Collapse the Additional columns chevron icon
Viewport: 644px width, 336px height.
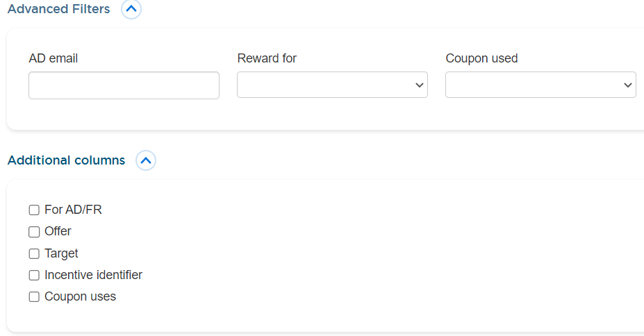click(x=146, y=160)
